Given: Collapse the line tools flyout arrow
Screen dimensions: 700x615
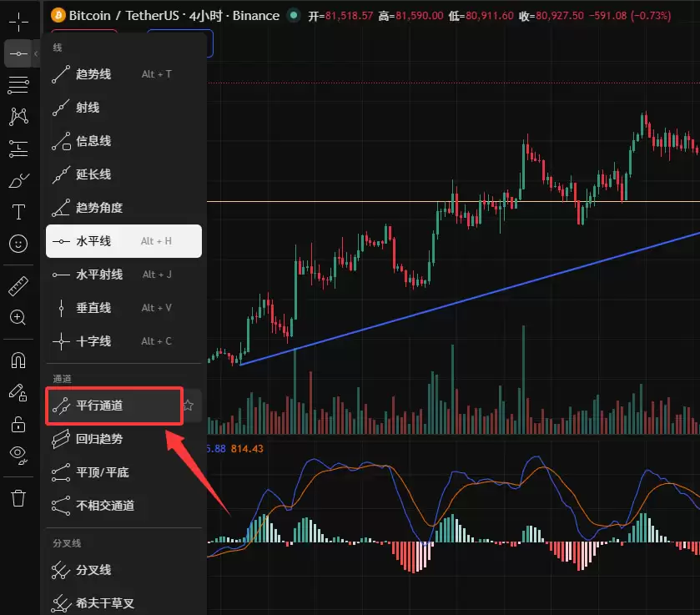Looking at the screenshot, I should tap(36, 53).
